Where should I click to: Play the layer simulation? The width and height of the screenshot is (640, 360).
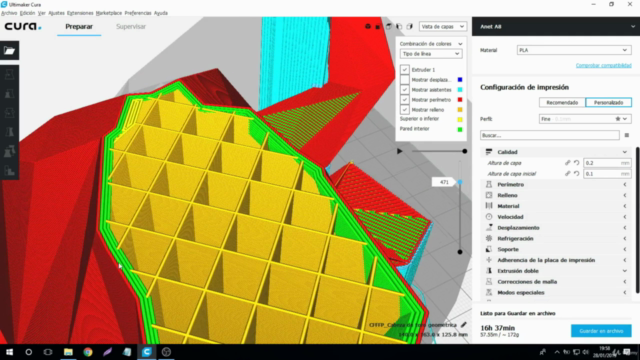tap(400, 151)
